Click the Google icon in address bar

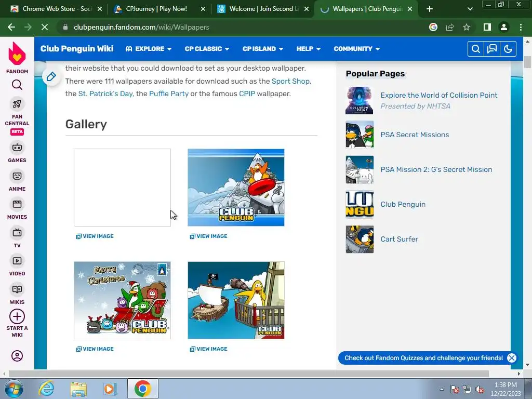tap(433, 27)
